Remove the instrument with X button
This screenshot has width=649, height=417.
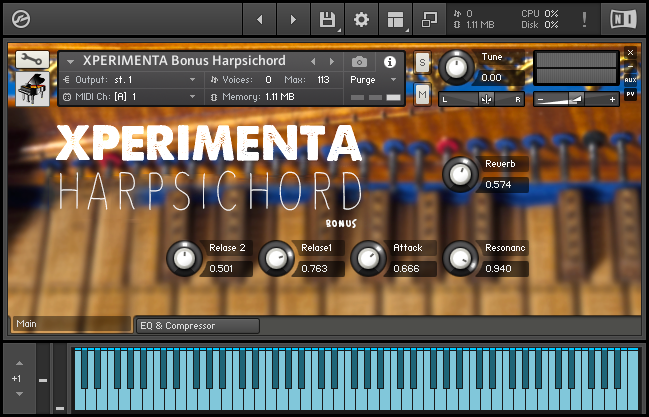point(630,53)
